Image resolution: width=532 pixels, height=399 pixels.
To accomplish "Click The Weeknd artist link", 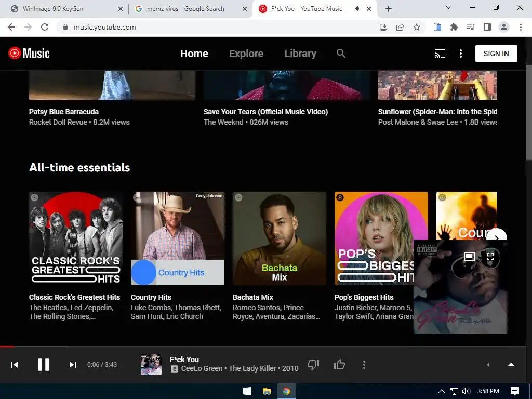I will point(223,122).
